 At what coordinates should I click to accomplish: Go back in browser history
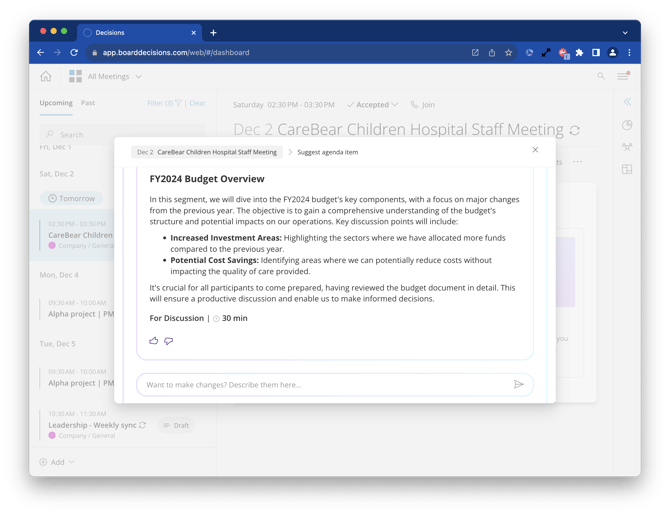click(x=41, y=53)
